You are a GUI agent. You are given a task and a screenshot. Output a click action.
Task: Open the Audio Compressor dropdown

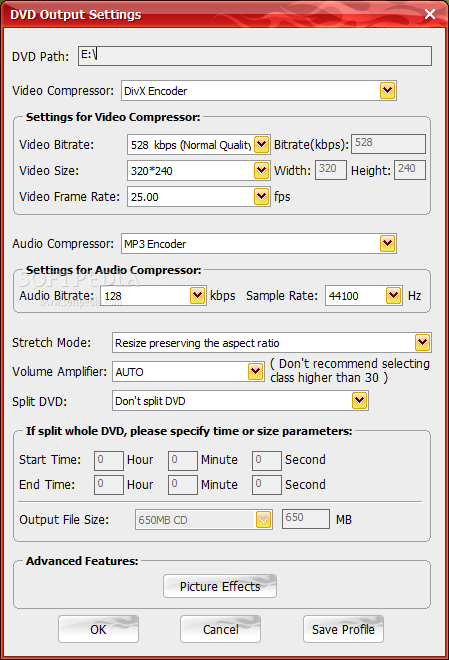pyautogui.click(x=259, y=243)
